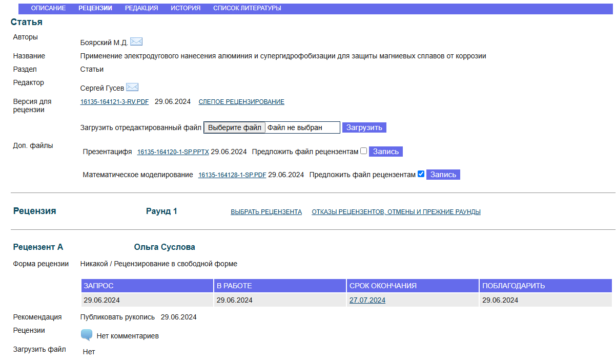
Task: Switch to the РЕЦЕНЗИИ tab
Action: tap(95, 8)
